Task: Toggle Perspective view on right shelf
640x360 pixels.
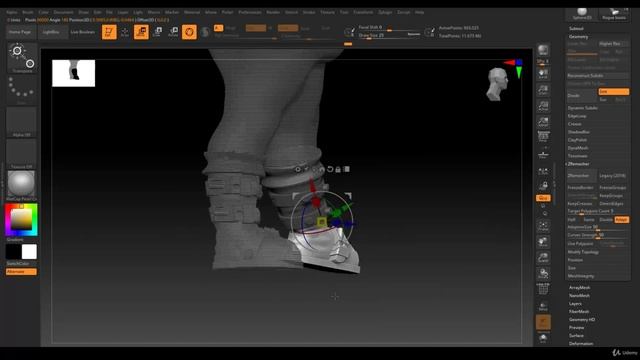Action: pos(543,138)
